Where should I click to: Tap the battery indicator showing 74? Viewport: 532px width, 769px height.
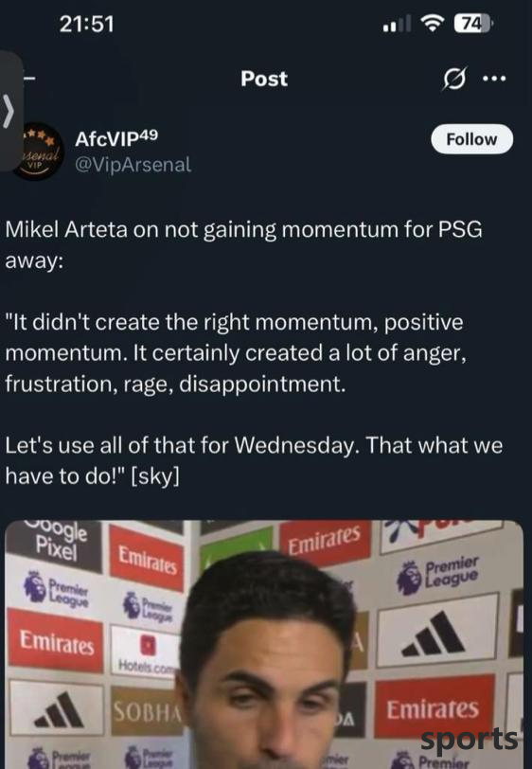pos(472,23)
